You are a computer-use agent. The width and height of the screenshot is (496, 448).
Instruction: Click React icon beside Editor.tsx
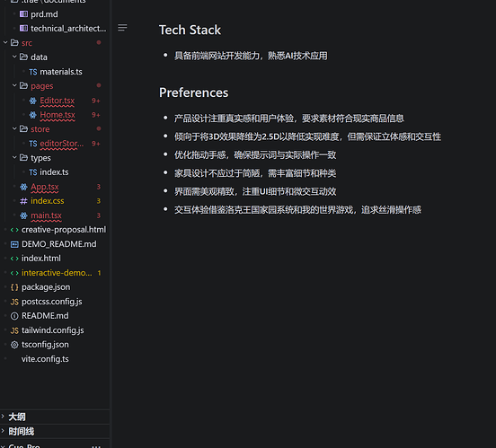(x=33, y=101)
